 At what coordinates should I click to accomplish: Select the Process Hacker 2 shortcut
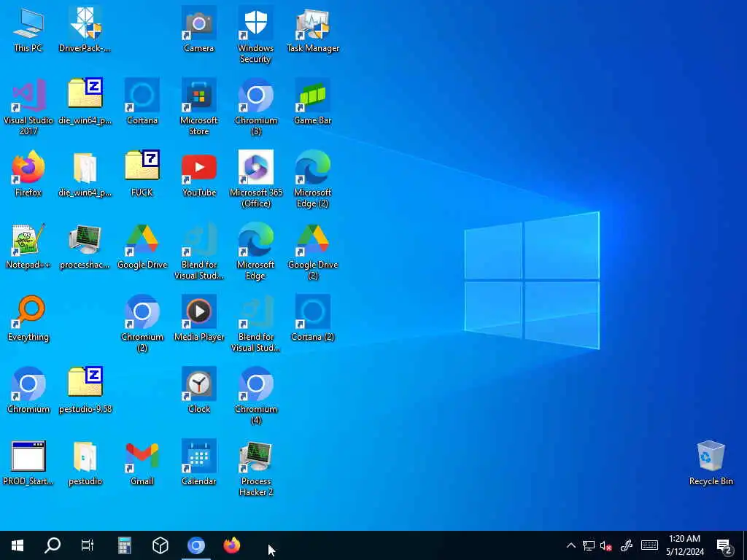pyautogui.click(x=256, y=469)
